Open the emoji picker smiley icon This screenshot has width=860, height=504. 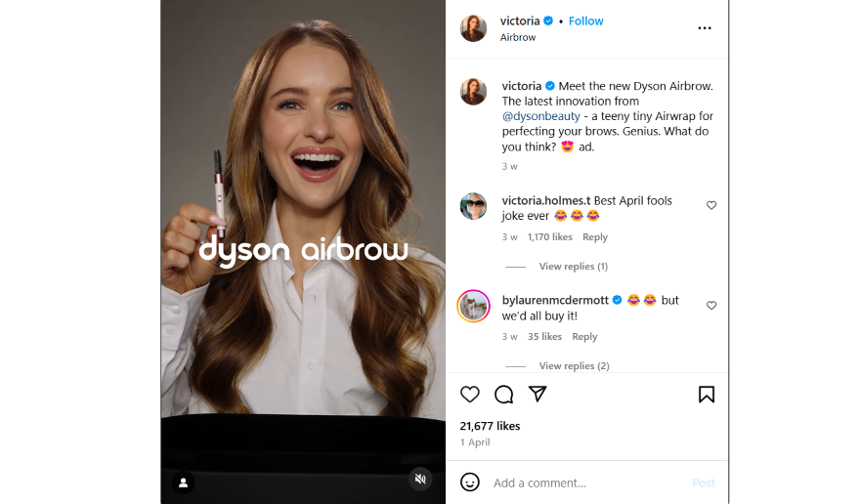469,483
